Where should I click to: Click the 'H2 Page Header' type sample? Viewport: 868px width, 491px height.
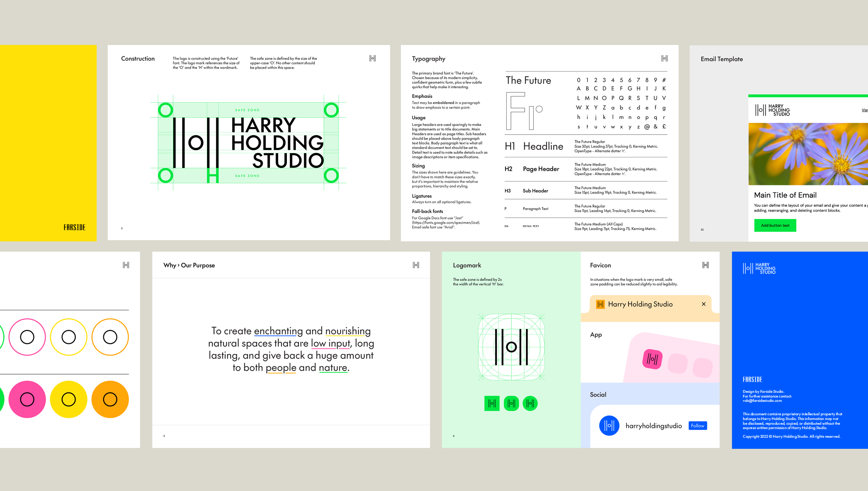click(x=532, y=169)
